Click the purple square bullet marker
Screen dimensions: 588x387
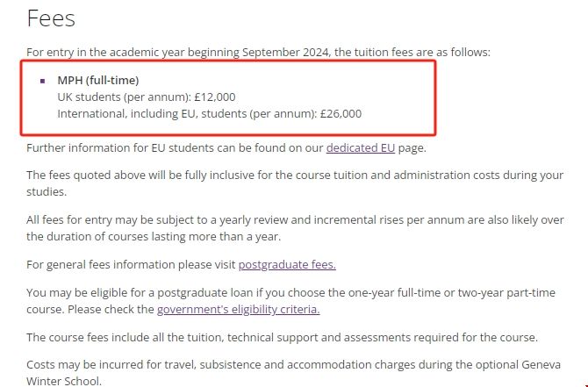pos(43,81)
